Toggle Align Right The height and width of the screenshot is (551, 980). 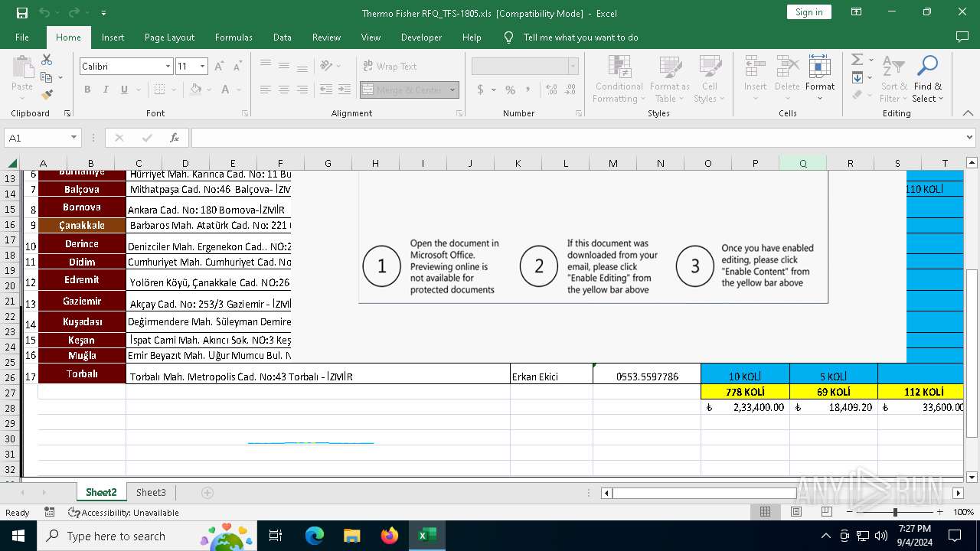pyautogui.click(x=302, y=90)
